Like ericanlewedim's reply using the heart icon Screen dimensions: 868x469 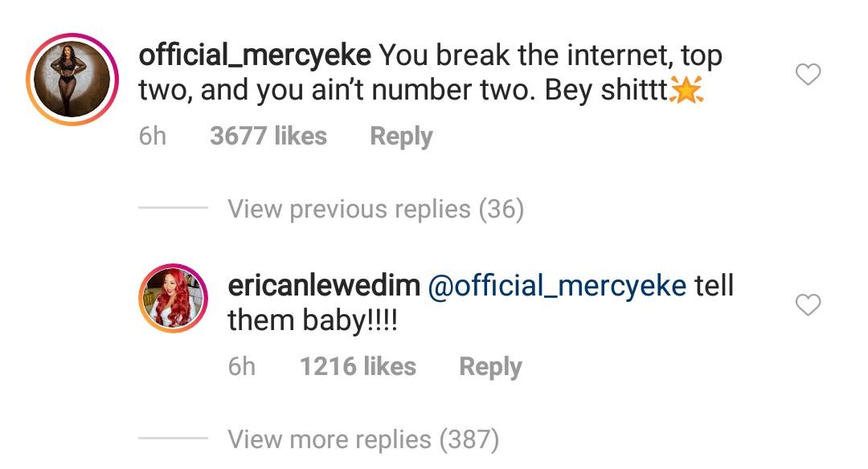808,304
